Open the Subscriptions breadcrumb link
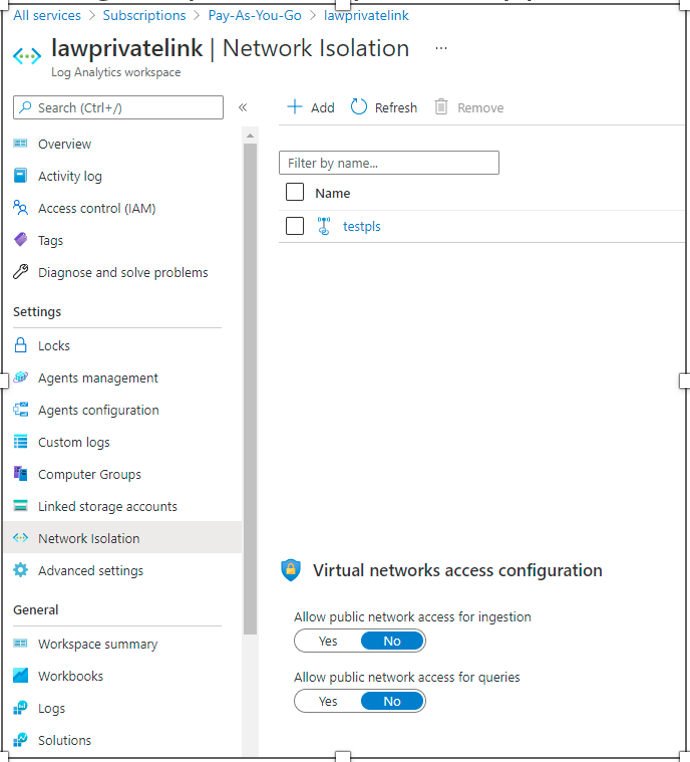Viewport: 690px width, 762px height. (x=144, y=16)
